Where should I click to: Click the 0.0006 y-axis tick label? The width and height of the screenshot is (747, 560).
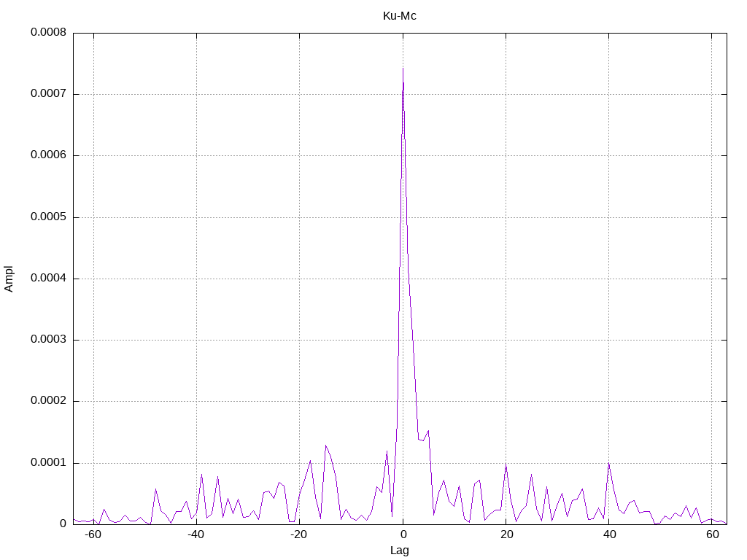coord(49,155)
